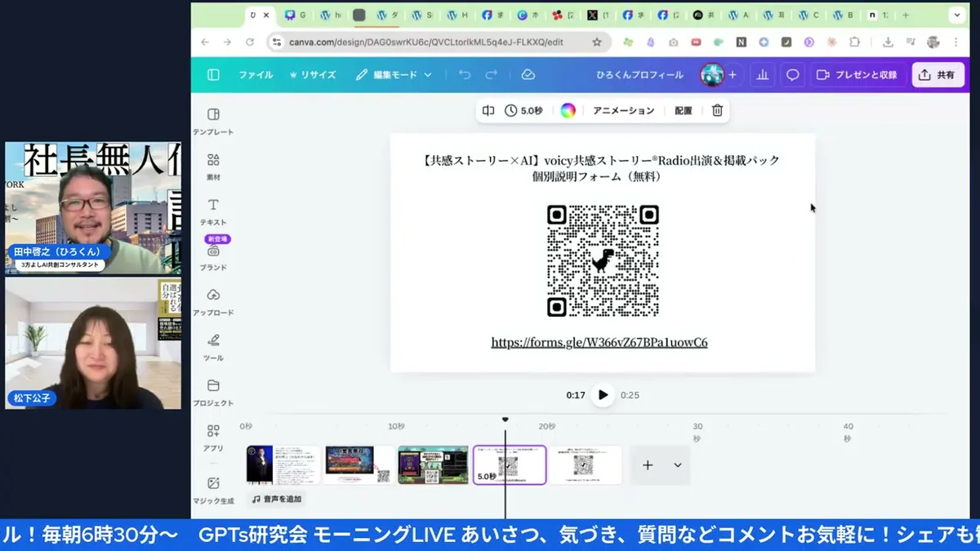Open the ファイル menu
Viewport: 980px width, 551px height.
(256, 74)
